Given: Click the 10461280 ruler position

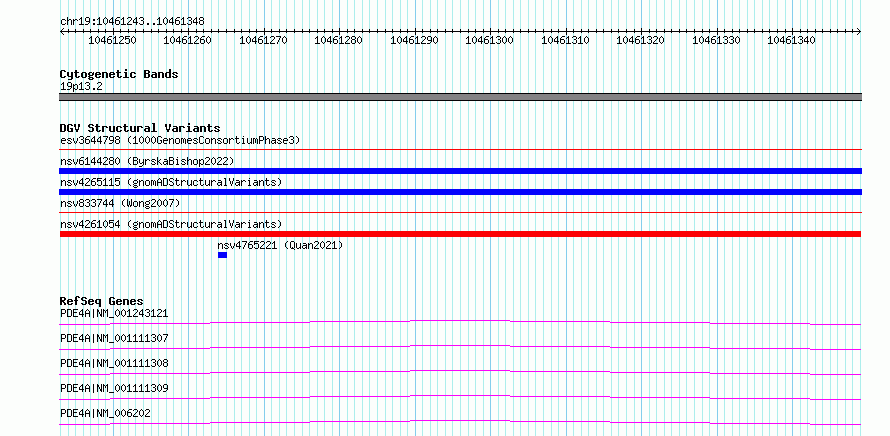Looking at the screenshot, I should coord(339,40).
